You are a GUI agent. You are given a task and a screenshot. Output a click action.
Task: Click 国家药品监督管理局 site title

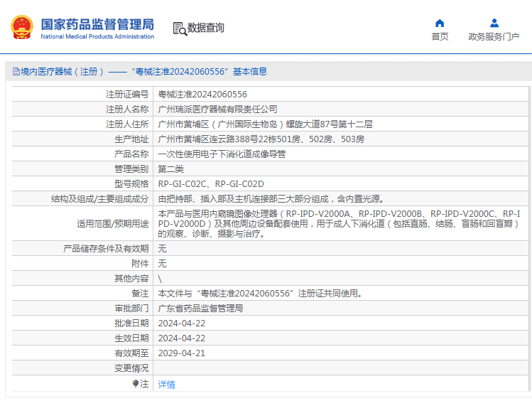97,24
